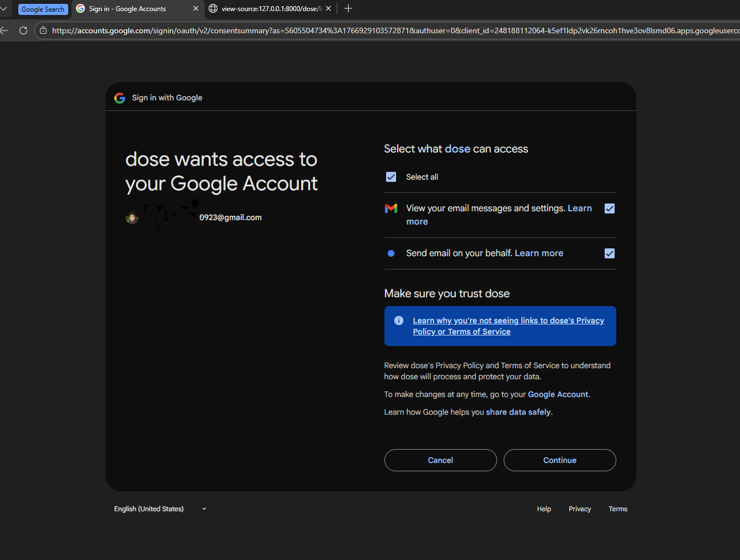The width and height of the screenshot is (740, 560).
Task: Click the site security icon in the address bar
Action: pos(43,30)
